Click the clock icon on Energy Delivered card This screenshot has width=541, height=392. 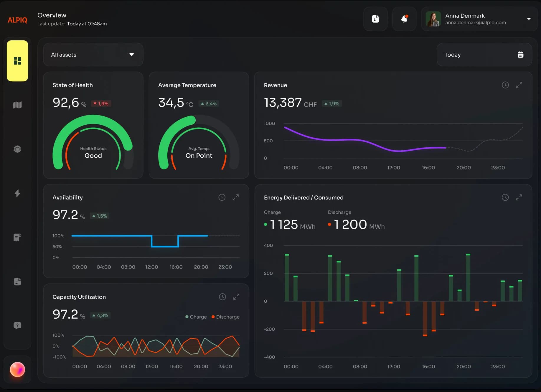click(x=505, y=197)
